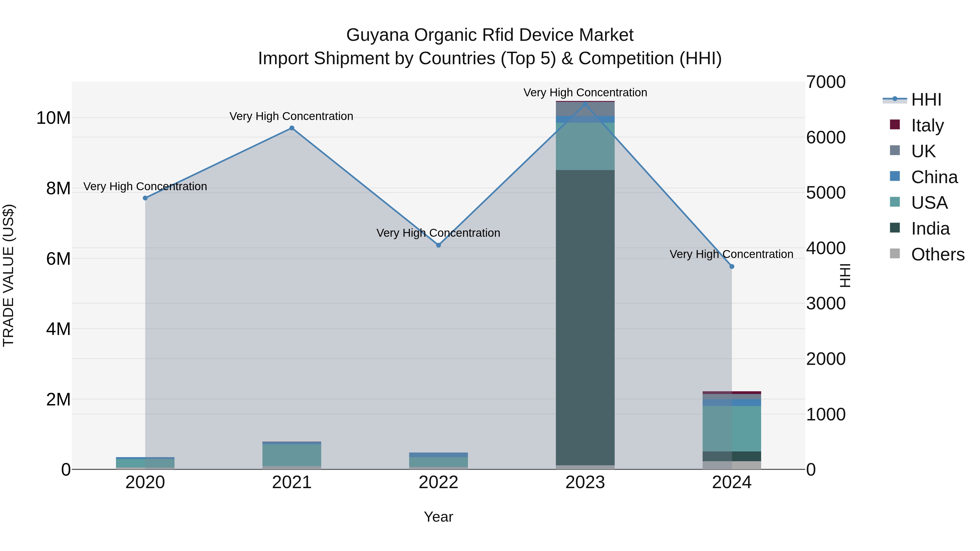This screenshot has width=980, height=551.
Task: Click the Very High Concentration label above 2021
Action: 291,116
